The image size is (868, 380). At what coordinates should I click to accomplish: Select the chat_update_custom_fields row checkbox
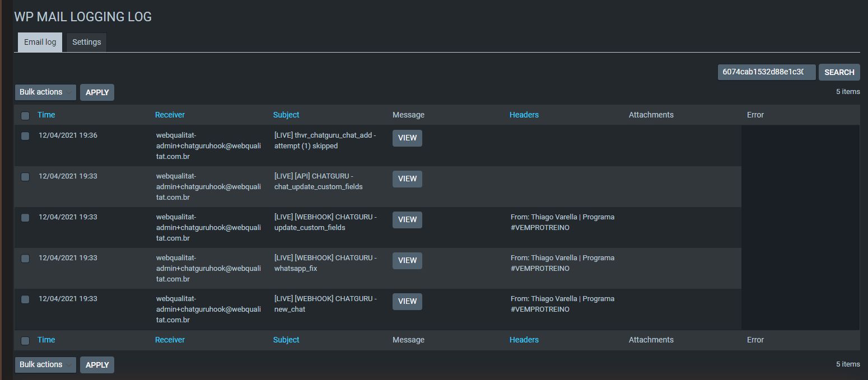25,177
